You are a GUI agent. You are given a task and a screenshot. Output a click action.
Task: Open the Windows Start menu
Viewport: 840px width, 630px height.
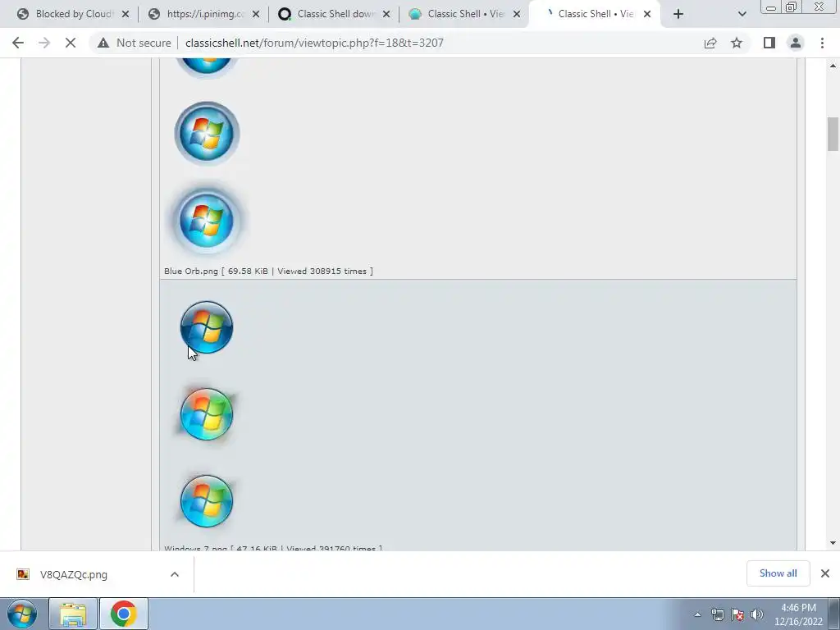point(22,614)
